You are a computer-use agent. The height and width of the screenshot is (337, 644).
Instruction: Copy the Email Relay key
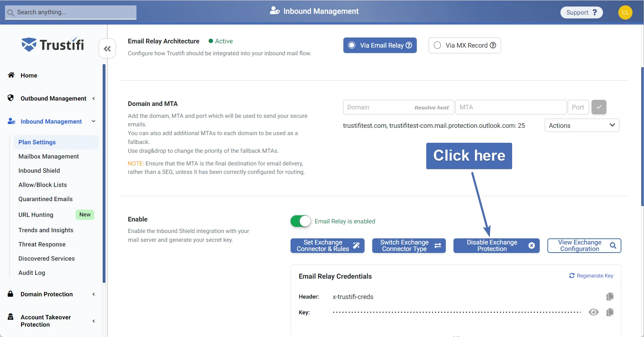tap(609, 312)
